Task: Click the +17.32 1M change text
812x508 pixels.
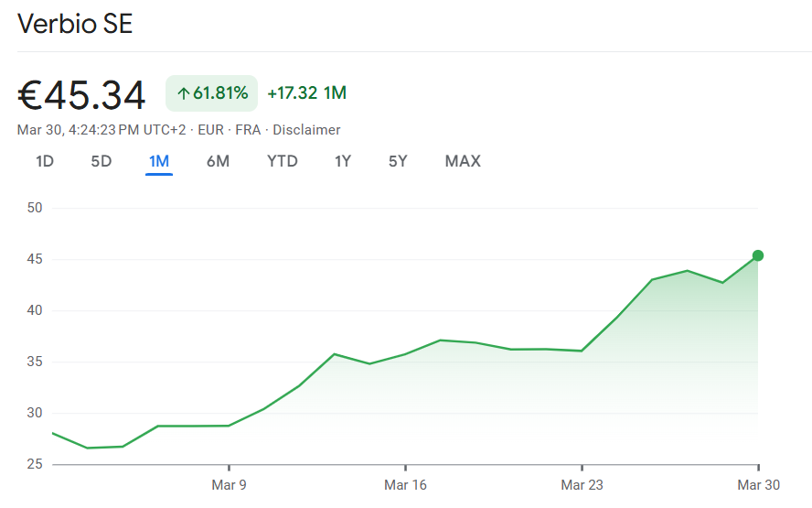Action: coord(306,93)
